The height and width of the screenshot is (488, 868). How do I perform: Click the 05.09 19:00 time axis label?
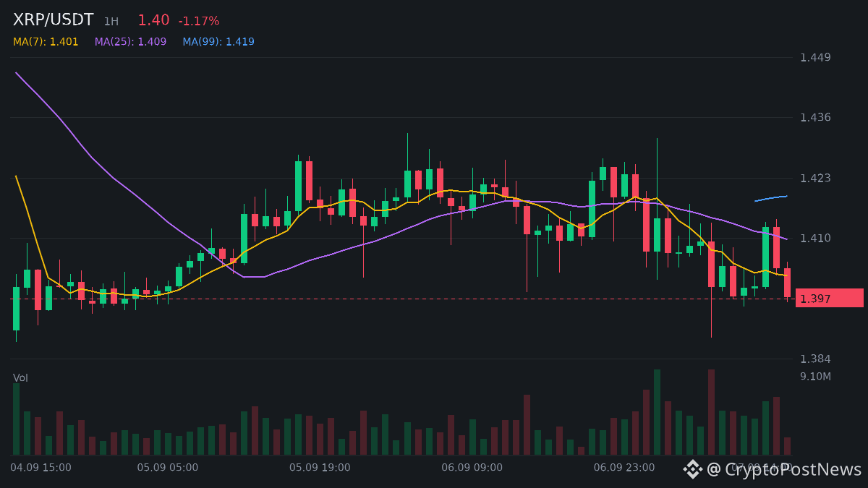tap(320, 468)
